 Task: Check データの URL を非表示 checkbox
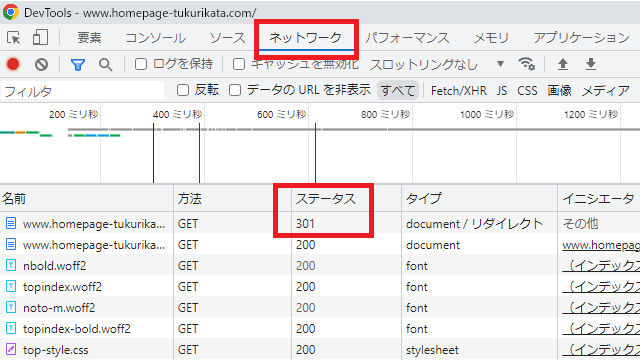(235, 90)
